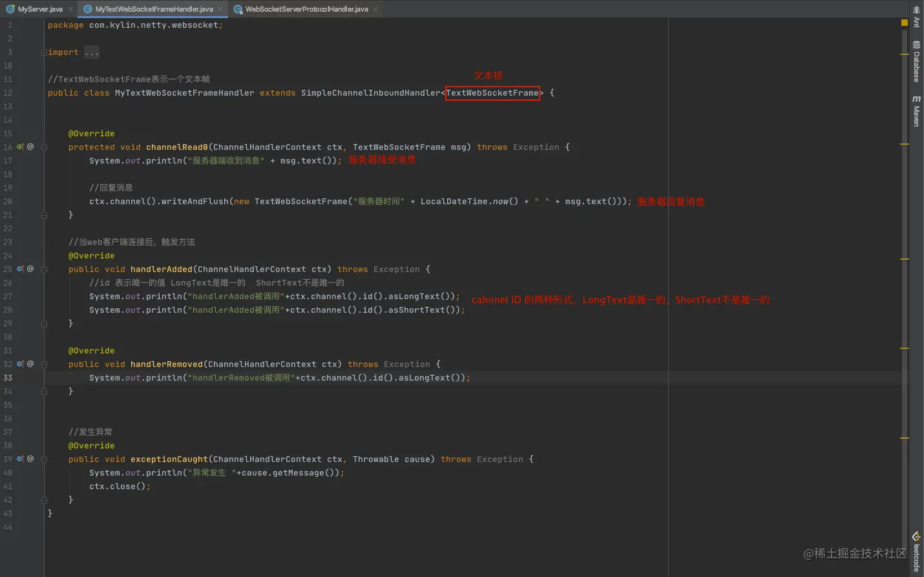Click the folded import ellipsis placeholder
Screen dimensions: 924x577
click(x=92, y=52)
